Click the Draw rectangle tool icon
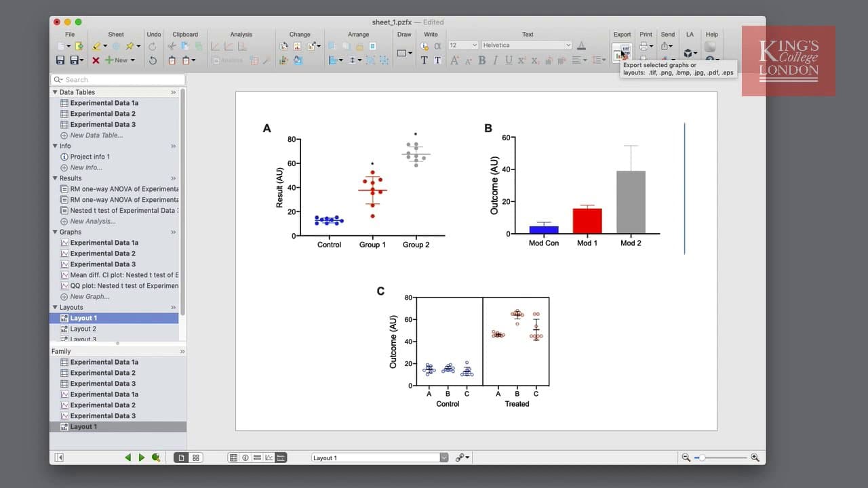Screen dimensions: 868x488 point(401,53)
